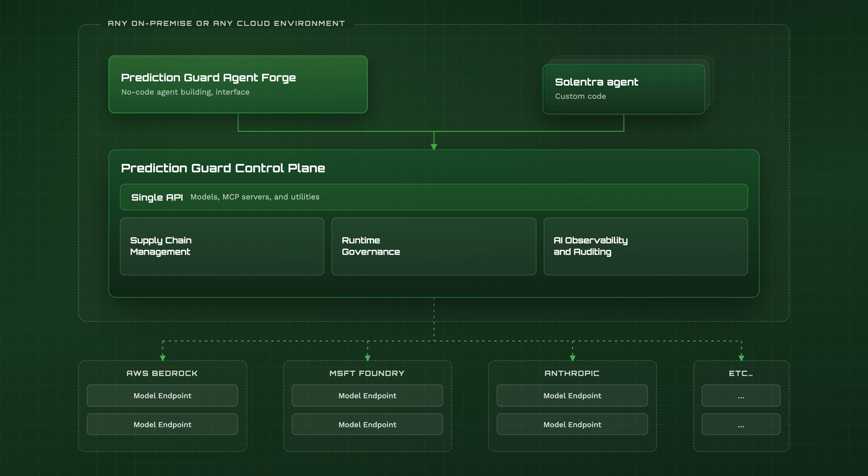Select the second ellipsis box under ETC…
The image size is (868, 476).
point(741,424)
